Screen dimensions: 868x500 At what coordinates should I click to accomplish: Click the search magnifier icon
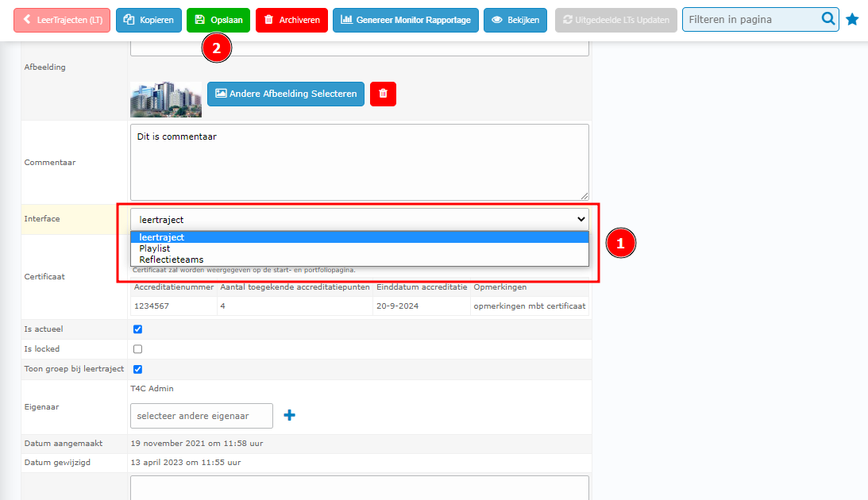click(x=828, y=19)
